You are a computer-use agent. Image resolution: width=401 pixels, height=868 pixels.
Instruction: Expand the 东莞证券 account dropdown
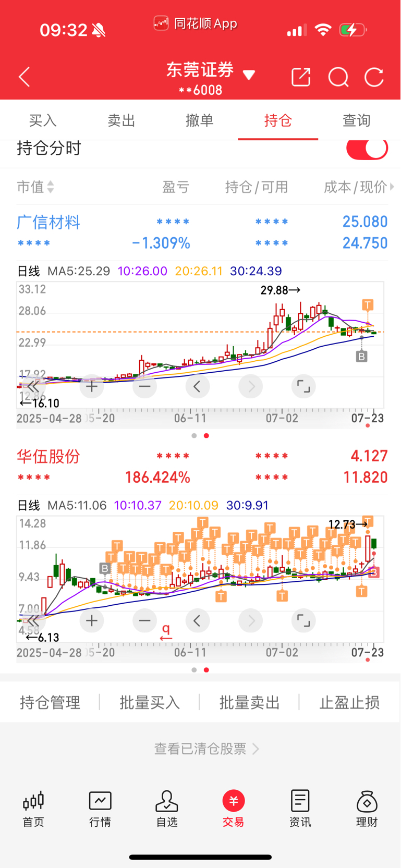point(249,76)
